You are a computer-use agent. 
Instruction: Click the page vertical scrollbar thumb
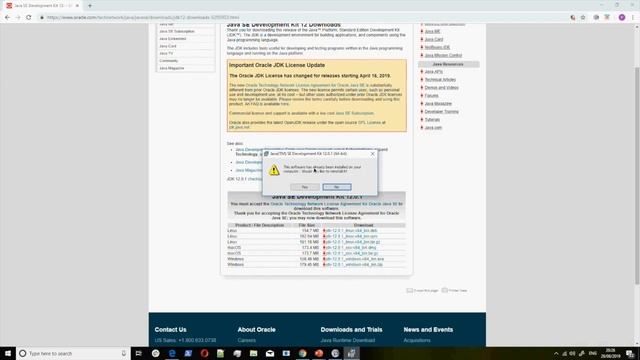click(637, 176)
